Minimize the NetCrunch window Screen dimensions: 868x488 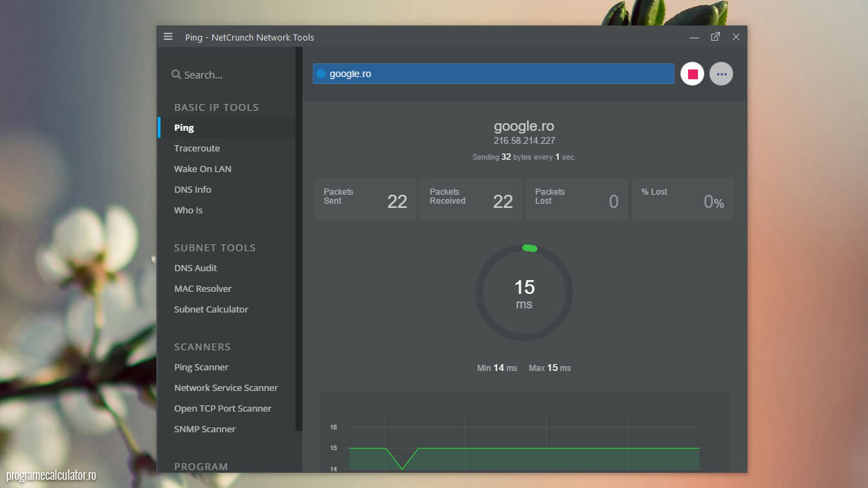click(x=694, y=37)
